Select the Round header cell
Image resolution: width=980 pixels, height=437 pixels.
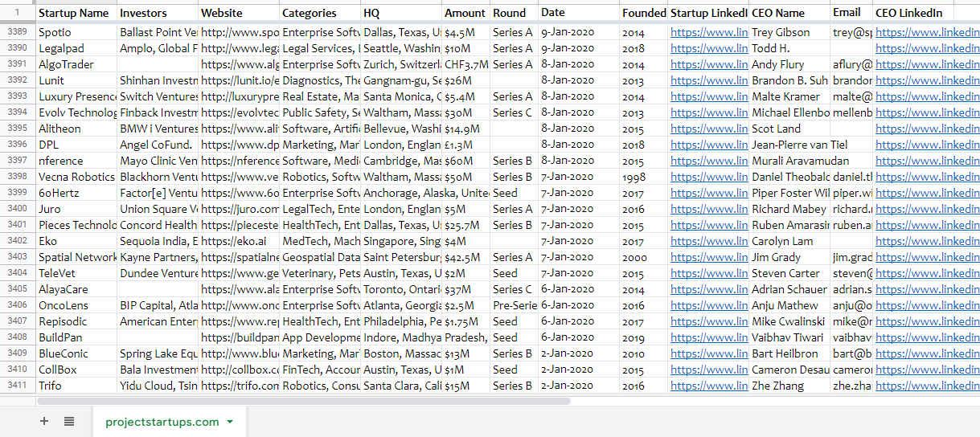click(514, 13)
